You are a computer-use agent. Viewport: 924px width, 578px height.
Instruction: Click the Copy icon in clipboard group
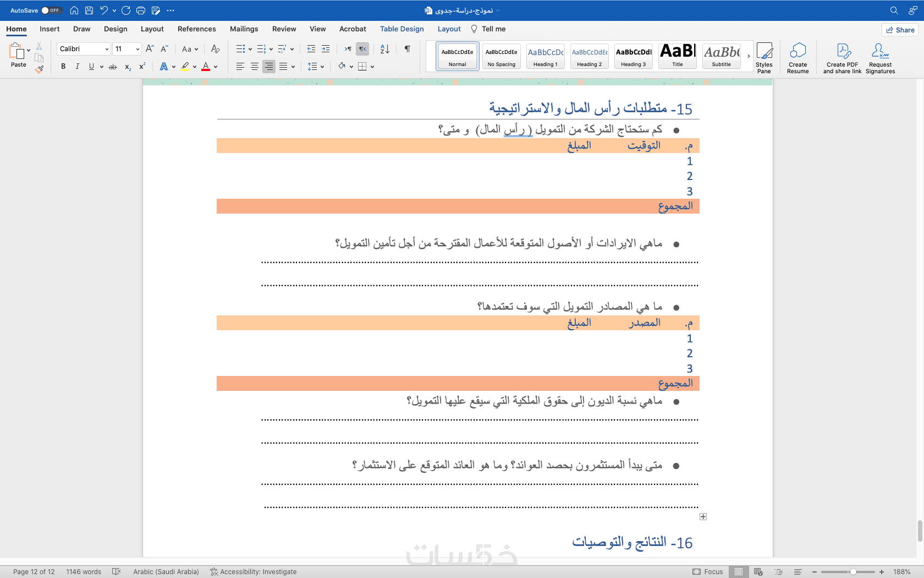click(x=39, y=58)
